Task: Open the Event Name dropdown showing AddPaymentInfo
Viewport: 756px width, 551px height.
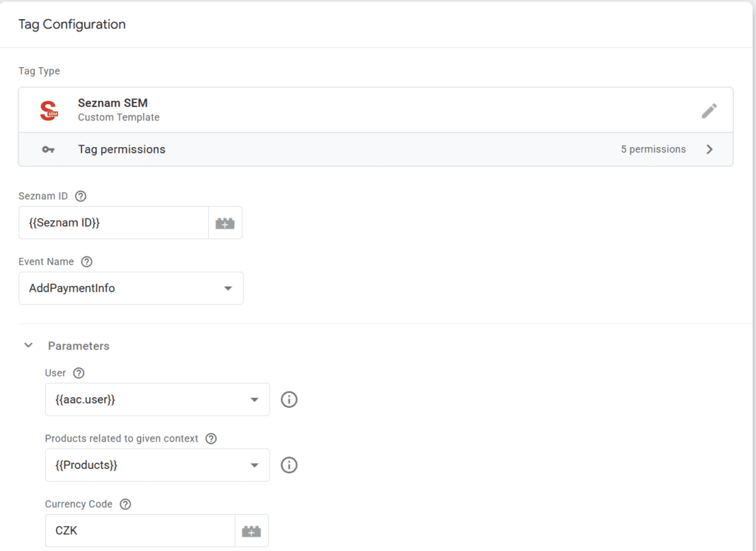Action: [131, 288]
